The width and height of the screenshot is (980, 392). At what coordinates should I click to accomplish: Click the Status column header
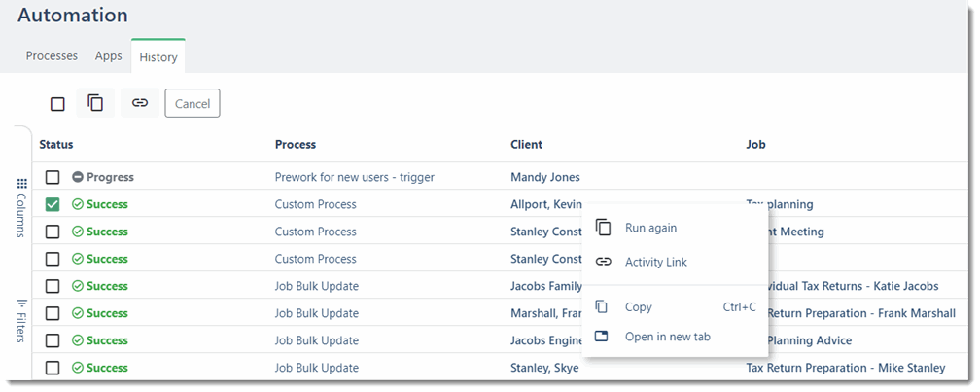pyautogui.click(x=56, y=145)
